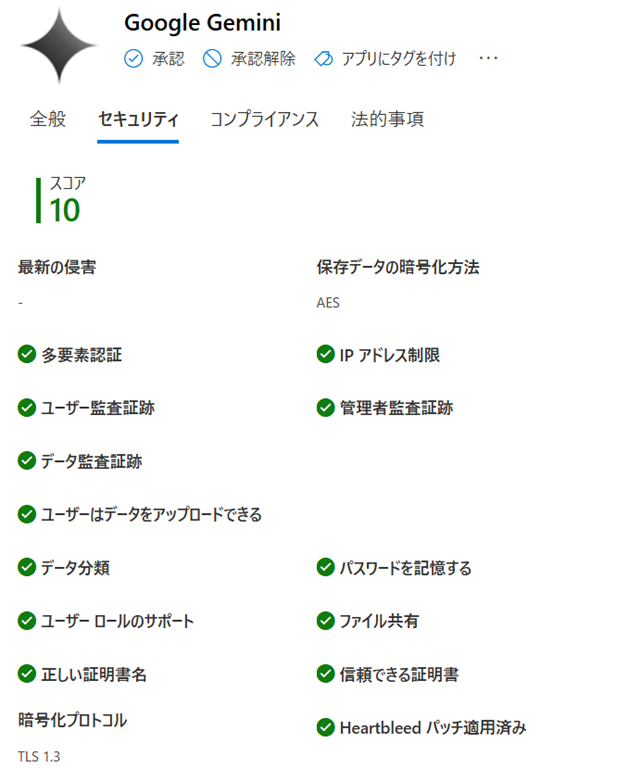Click green check icon beside IP アドレス制限
The height and width of the screenshot is (768, 641).
tap(325, 354)
